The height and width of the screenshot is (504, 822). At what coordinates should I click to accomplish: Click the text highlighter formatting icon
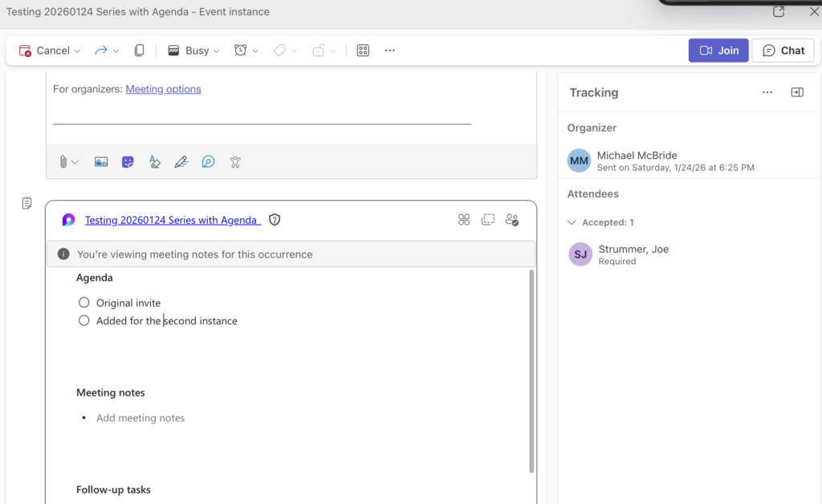154,162
